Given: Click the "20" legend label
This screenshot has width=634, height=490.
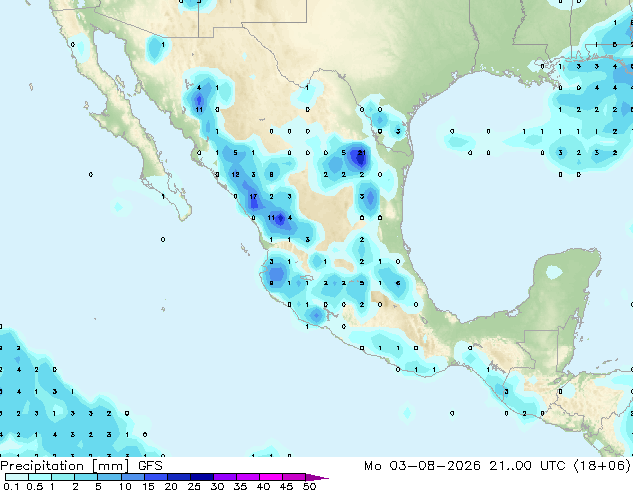Looking at the screenshot, I should [171, 486].
